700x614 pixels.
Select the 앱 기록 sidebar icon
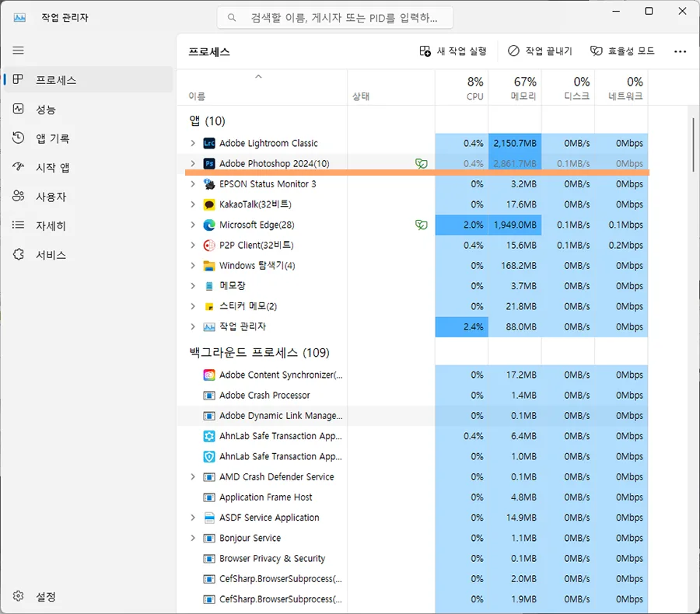(x=47, y=138)
